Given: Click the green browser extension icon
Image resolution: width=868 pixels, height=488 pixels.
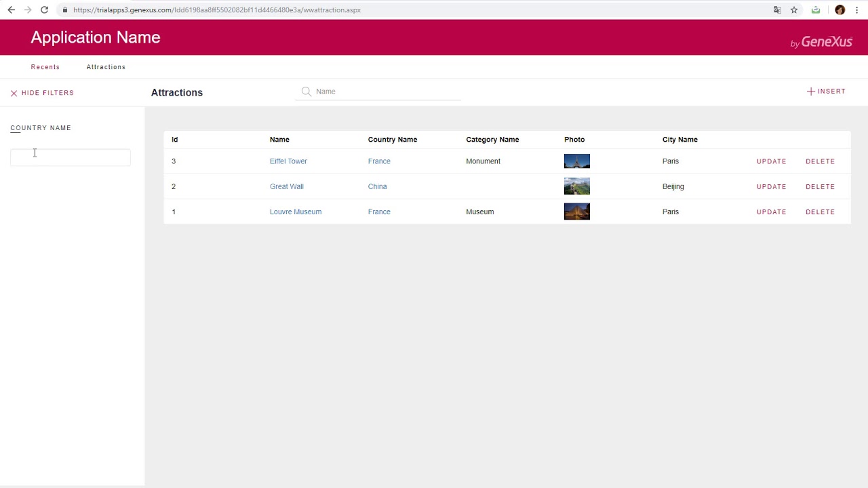Looking at the screenshot, I should click(x=816, y=10).
